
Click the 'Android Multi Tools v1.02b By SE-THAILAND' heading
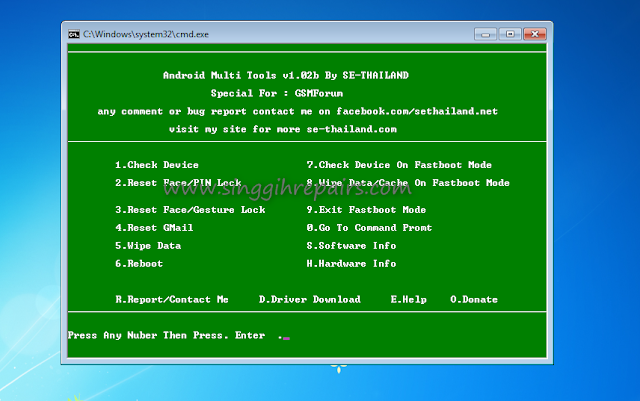(286, 75)
